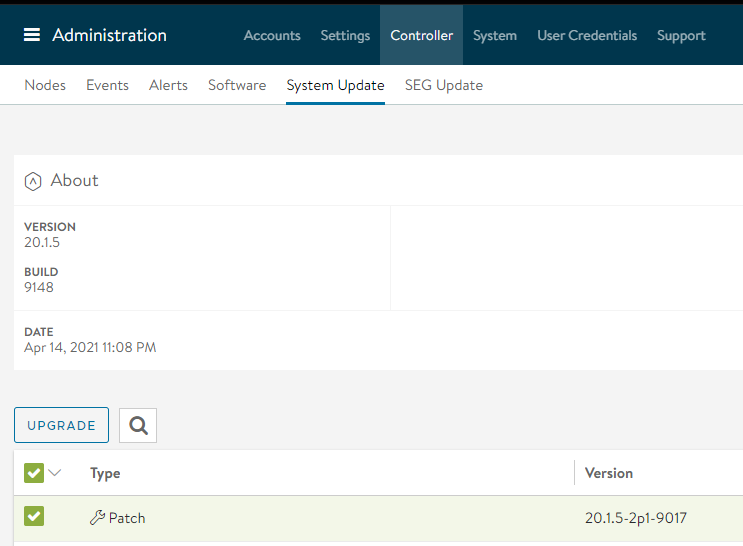Viewport: 743px width, 546px height.
Task: Go to User Credentials
Action: pos(587,35)
